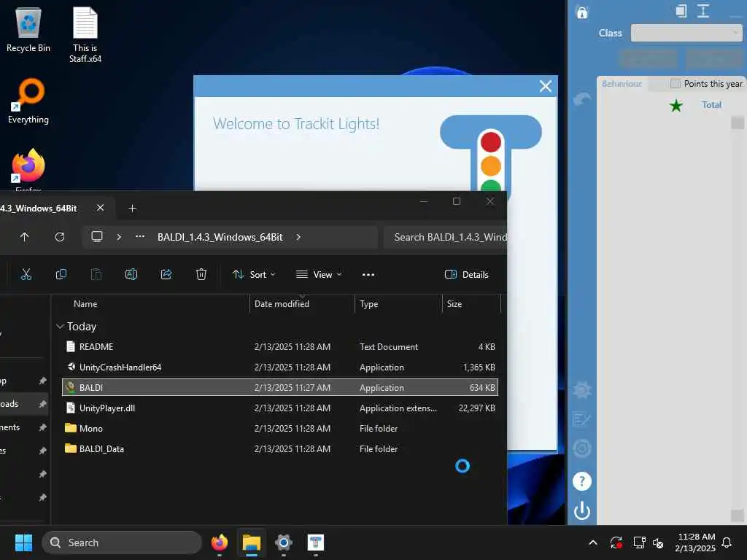The image size is (747, 560).
Task: Select the BALDI application file
Action: 280,388
